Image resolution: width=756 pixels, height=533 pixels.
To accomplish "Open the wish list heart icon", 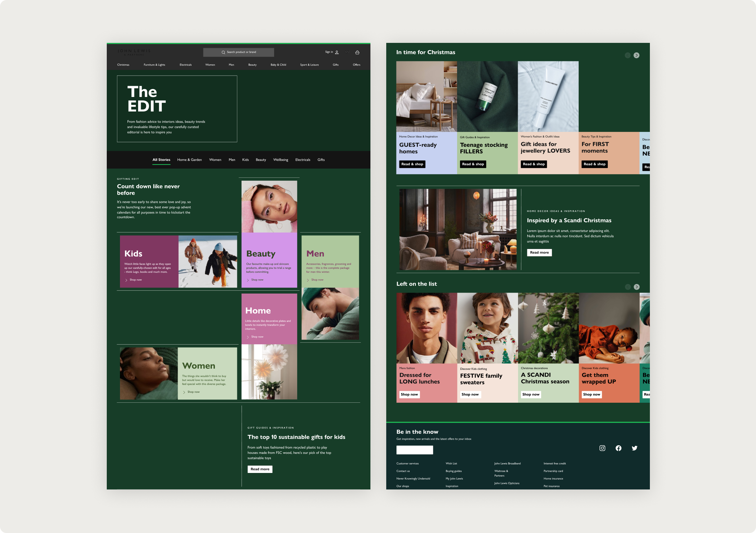I will (347, 52).
